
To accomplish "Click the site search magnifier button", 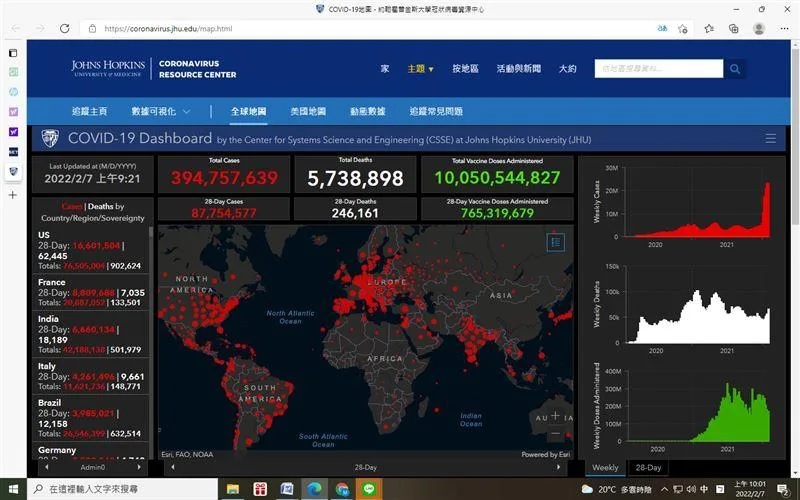I will [x=735, y=68].
